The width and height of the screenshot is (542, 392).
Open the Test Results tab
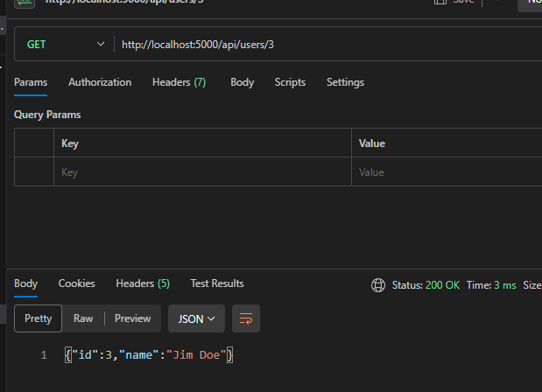tap(217, 283)
